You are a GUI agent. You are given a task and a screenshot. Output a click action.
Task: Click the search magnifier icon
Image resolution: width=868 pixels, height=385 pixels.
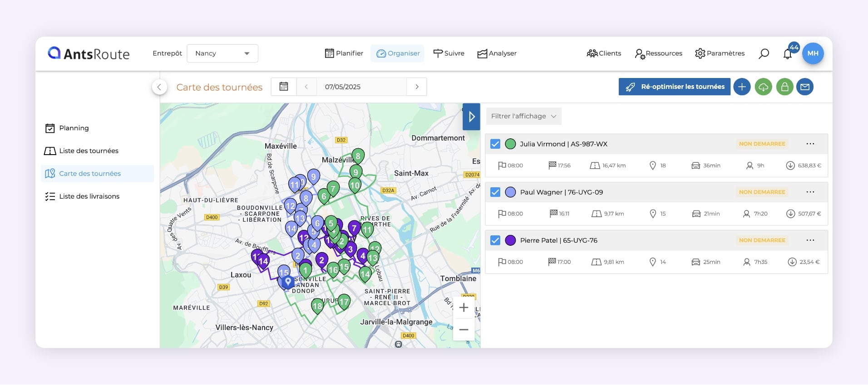pos(764,54)
